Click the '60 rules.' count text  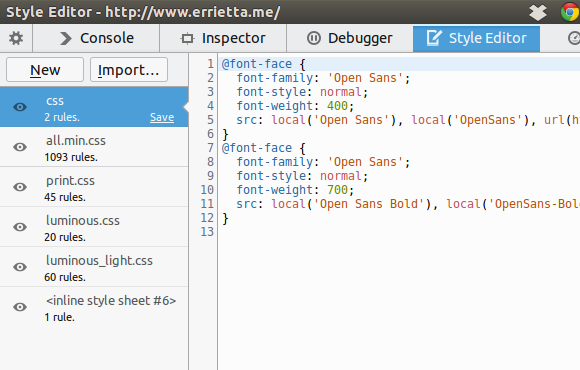click(65, 277)
